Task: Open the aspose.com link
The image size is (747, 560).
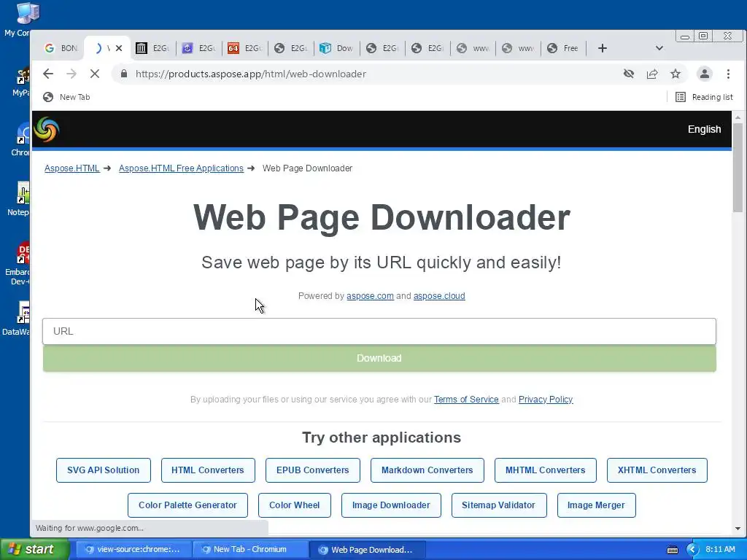Action: point(370,296)
